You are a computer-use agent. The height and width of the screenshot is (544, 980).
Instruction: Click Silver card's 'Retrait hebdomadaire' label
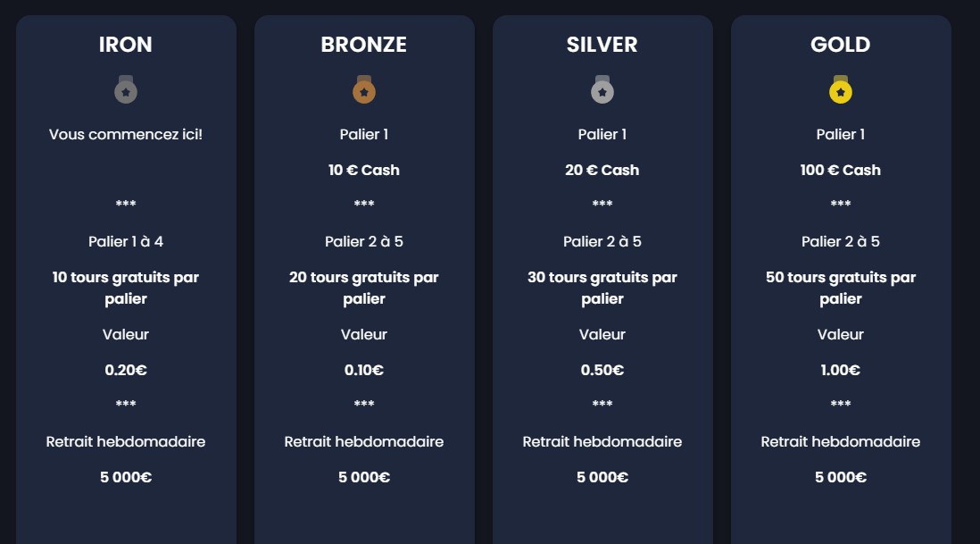(x=602, y=441)
